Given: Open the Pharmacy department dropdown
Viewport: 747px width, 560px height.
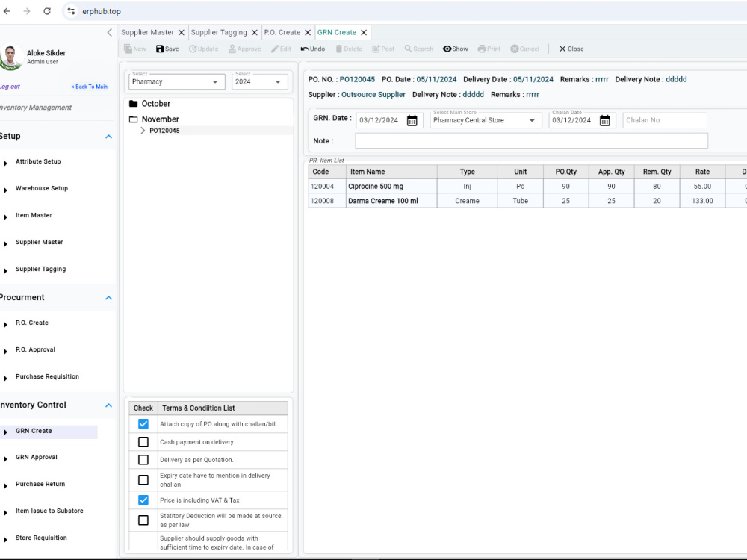Looking at the screenshot, I should click(x=176, y=81).
